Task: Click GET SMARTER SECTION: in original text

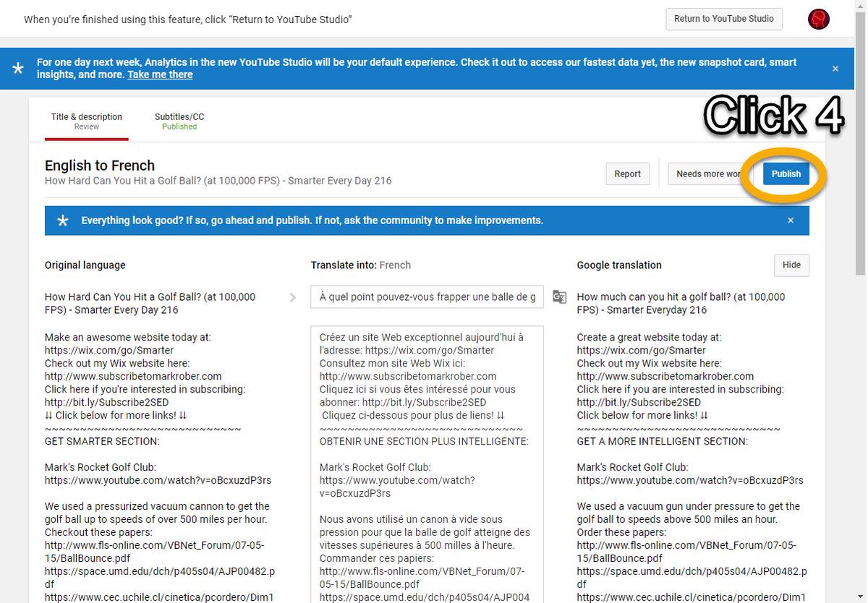Action: coord(102,441)
